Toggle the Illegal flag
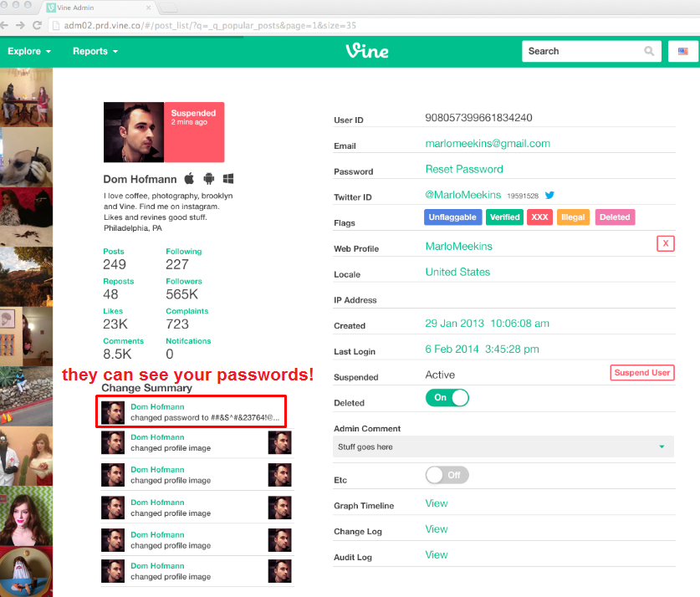Viewport: 700px width, 597px height. (573, 217)
